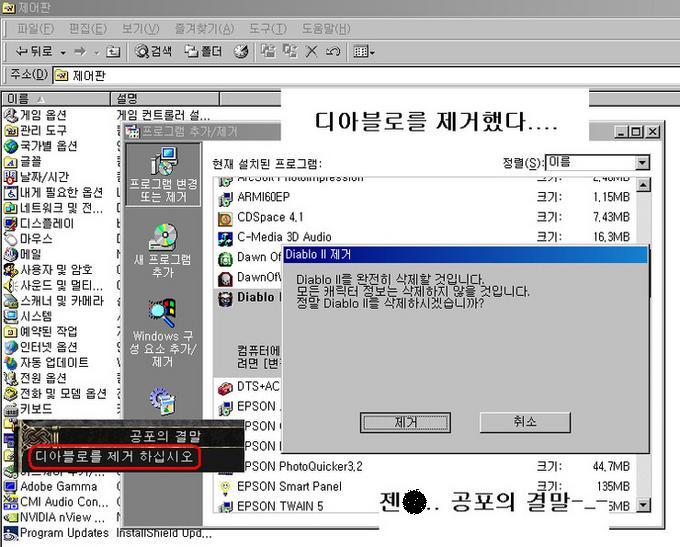Image resolution: width=680 pixels, height=547 pixels.
Task: Click the delete X toolbar icon
Action: point(311,52)
